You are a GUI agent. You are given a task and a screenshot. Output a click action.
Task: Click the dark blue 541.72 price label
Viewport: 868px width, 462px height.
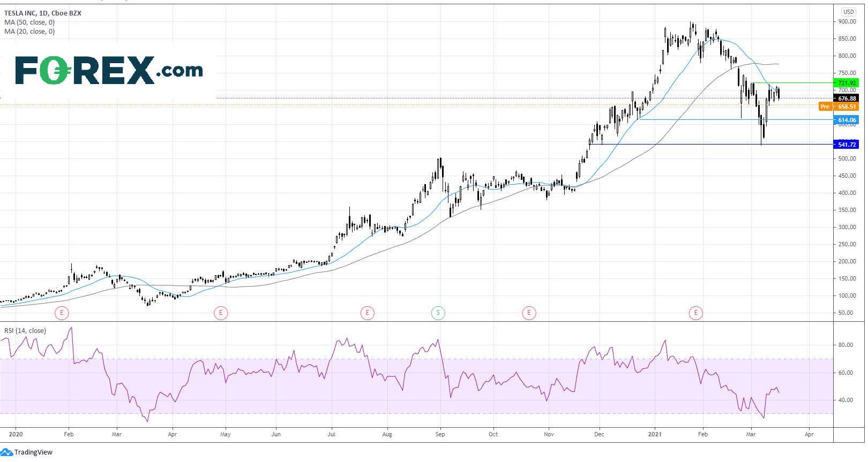[846, 145]
